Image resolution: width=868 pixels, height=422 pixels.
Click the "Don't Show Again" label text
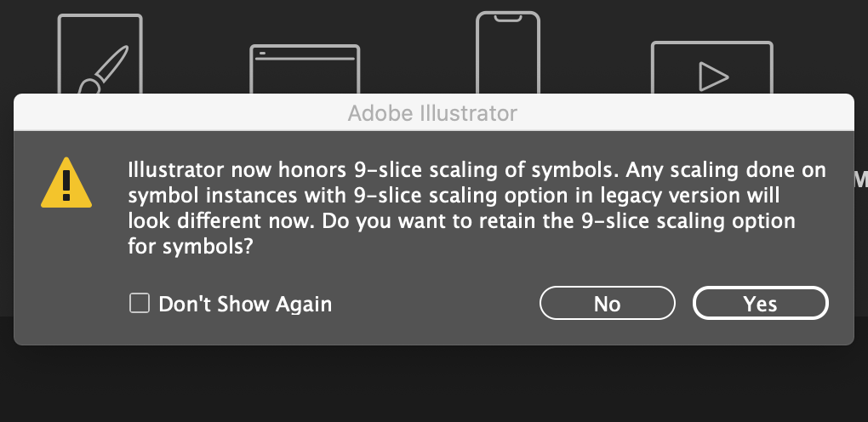pyautogui.click(x=245, y=304)
